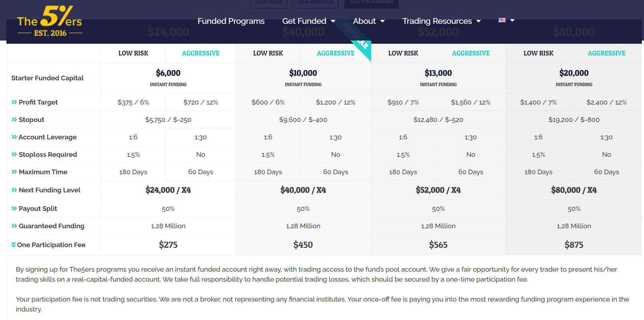Click the US flag language icon
644x320 pixels.
502,20
